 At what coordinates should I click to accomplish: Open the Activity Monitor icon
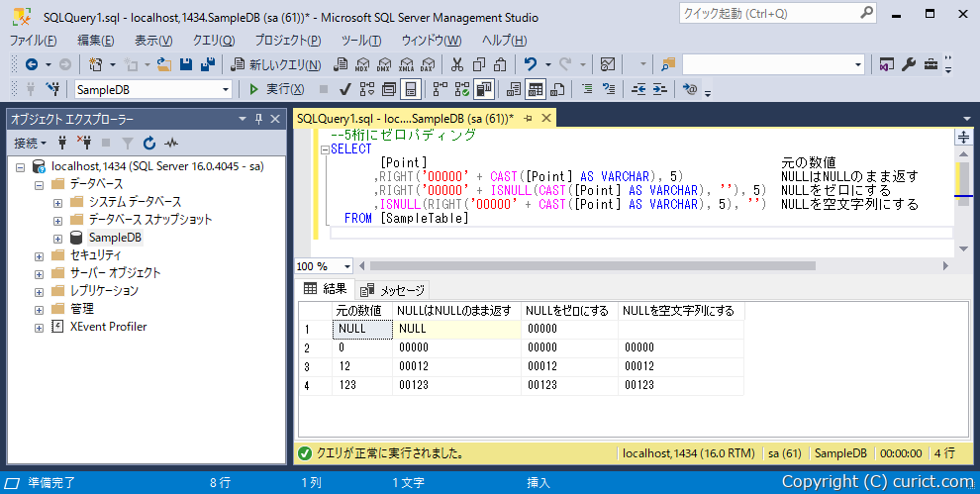(x=607, y=64)
